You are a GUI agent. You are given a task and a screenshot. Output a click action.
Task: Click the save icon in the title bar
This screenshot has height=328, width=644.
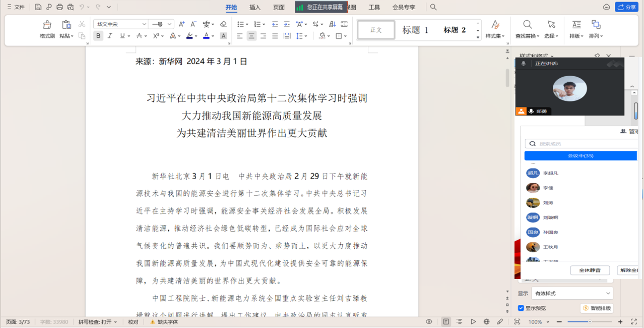point(38,7)
